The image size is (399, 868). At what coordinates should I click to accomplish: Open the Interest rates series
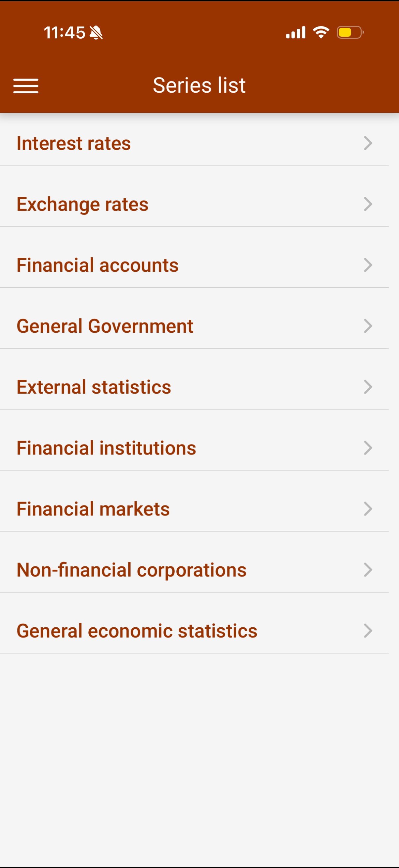tap(74, 143)
